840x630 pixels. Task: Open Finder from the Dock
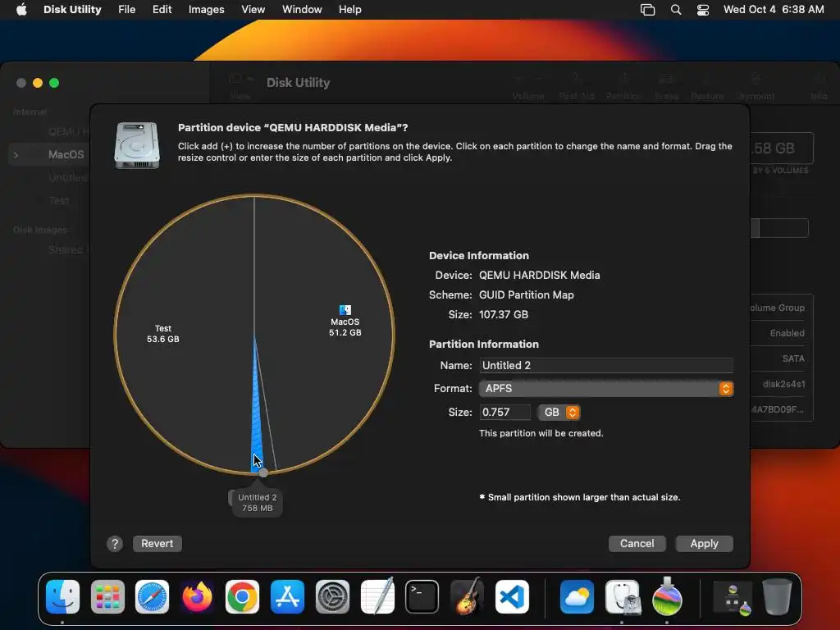click(x=62, y=597)
